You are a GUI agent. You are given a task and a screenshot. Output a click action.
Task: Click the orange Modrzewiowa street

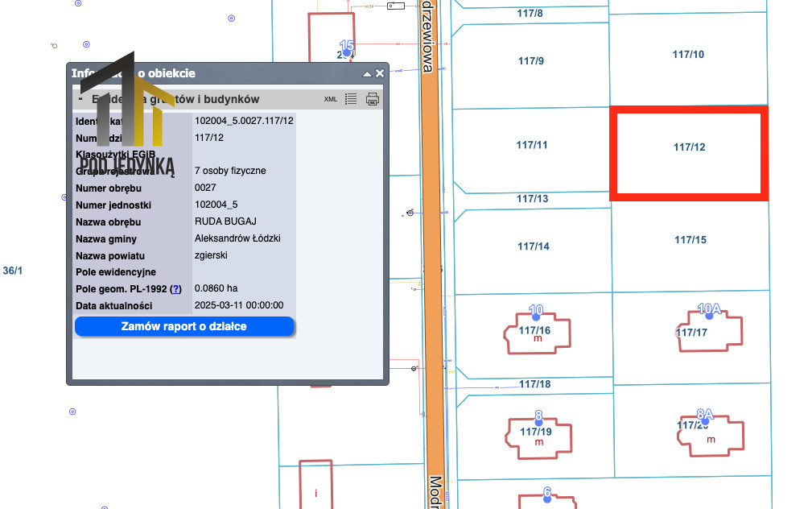coord(434,254)
